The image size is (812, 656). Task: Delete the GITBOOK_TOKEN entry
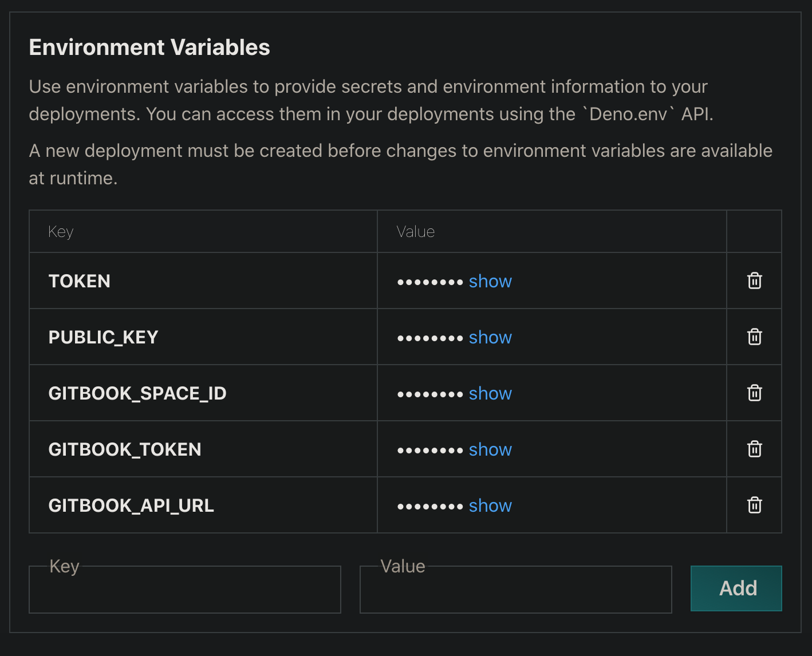[754, 449]
